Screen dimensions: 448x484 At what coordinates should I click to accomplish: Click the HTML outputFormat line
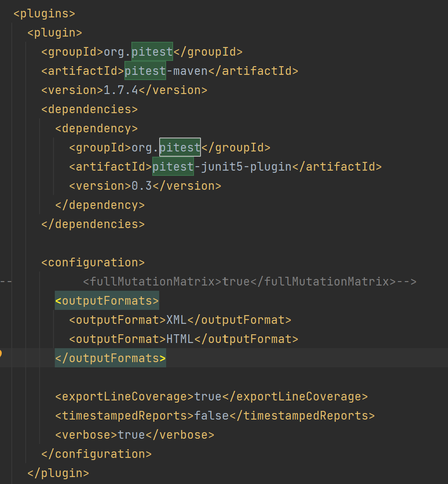184,339
